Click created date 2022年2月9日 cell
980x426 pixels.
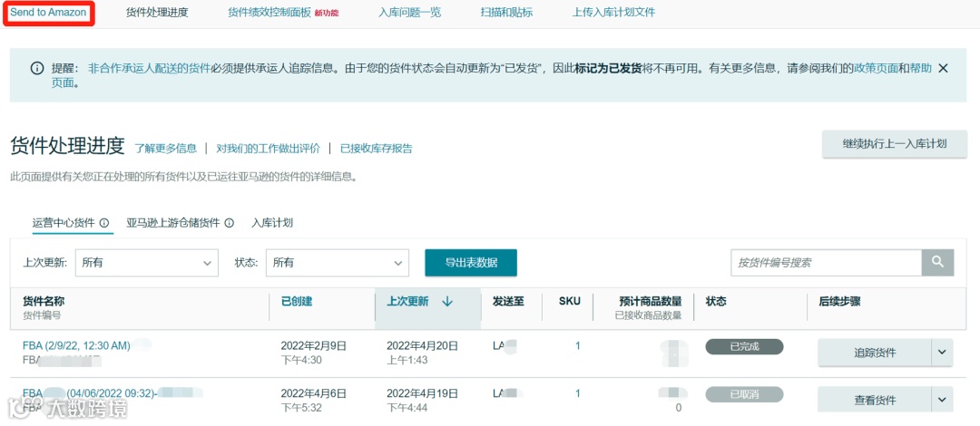313,345
